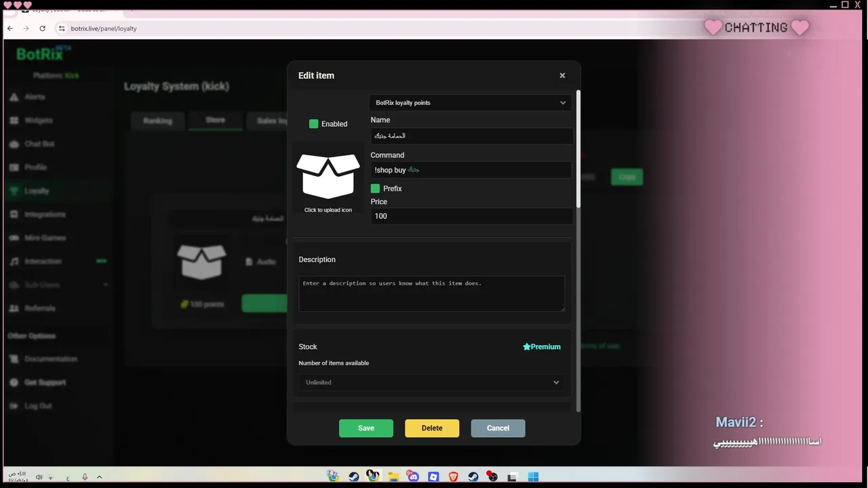
Task: Click the Description text area
Action: 432,293
